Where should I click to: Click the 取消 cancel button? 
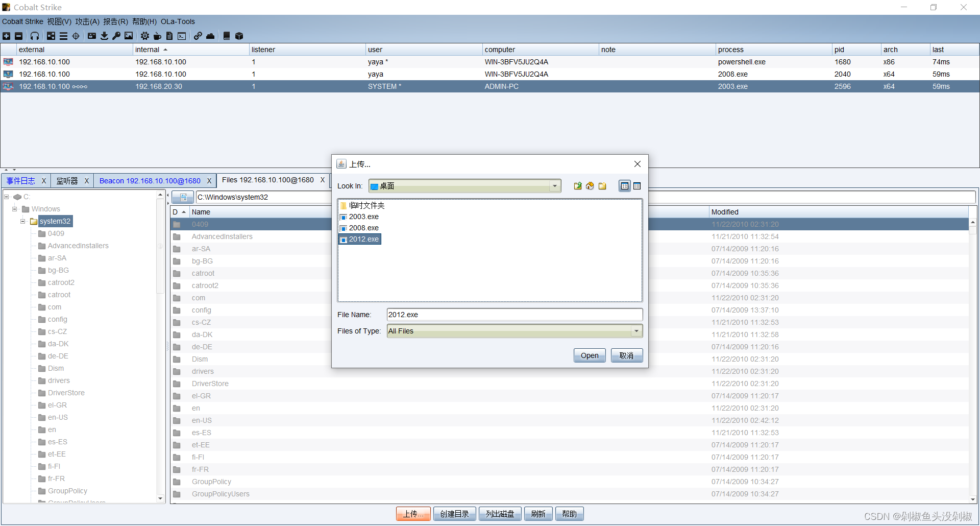626,355
